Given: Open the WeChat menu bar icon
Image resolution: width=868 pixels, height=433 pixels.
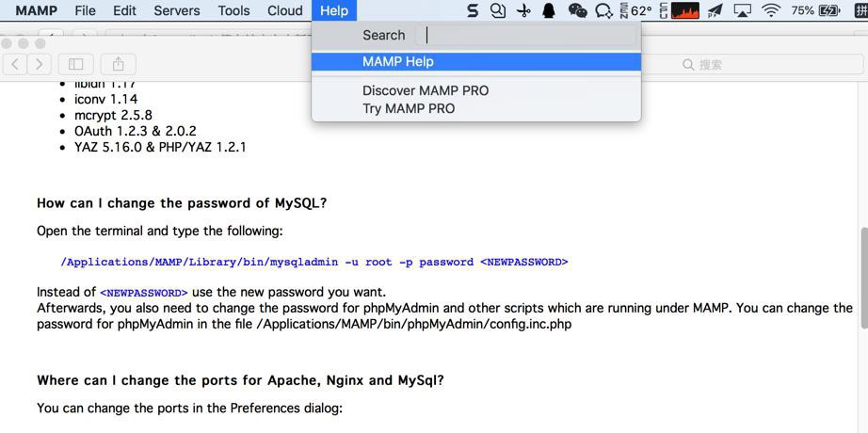Looking at the screenshot, I should click(577, 11).
